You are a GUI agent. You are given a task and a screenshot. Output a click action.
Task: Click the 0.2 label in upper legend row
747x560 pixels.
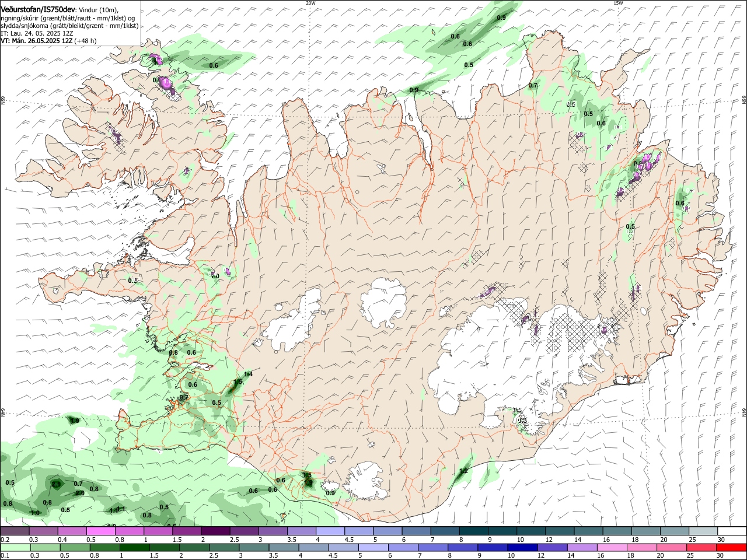click(x=5, y=540)
